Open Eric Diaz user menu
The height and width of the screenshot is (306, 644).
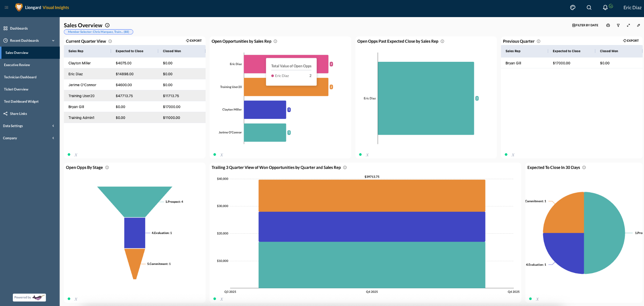tap(632, 7)
